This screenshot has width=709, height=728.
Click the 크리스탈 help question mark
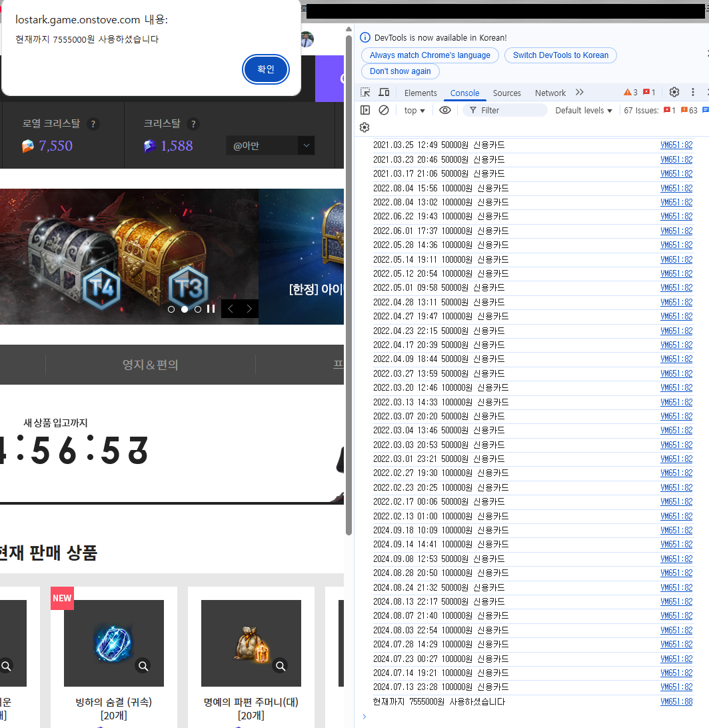(x=193, y=124)
